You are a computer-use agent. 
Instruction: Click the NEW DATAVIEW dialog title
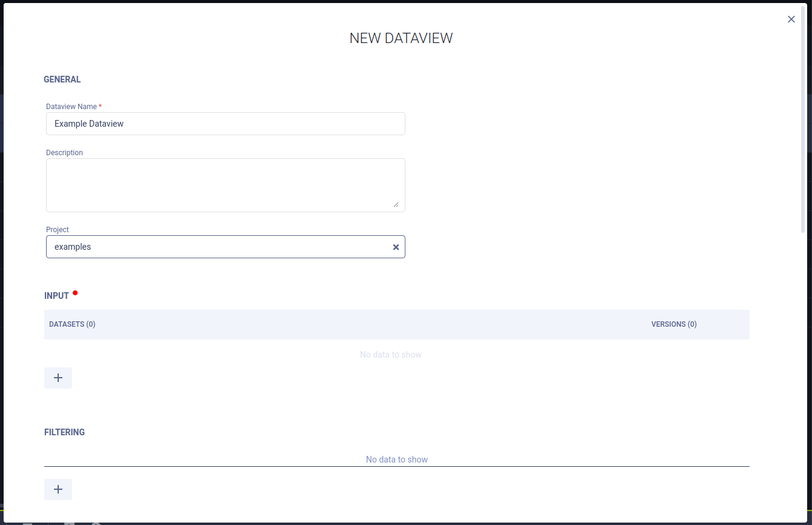401,38
